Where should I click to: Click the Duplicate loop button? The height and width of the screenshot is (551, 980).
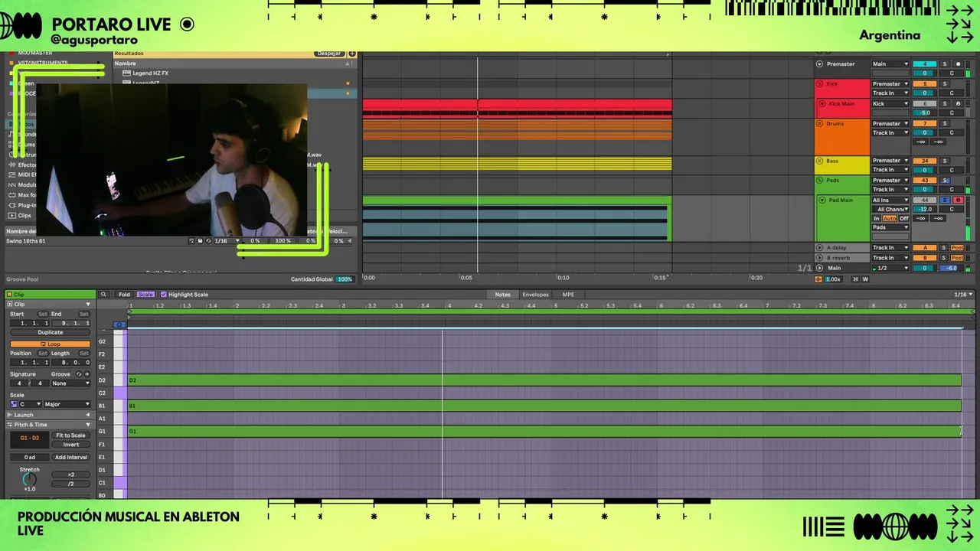tap(51, 333)
